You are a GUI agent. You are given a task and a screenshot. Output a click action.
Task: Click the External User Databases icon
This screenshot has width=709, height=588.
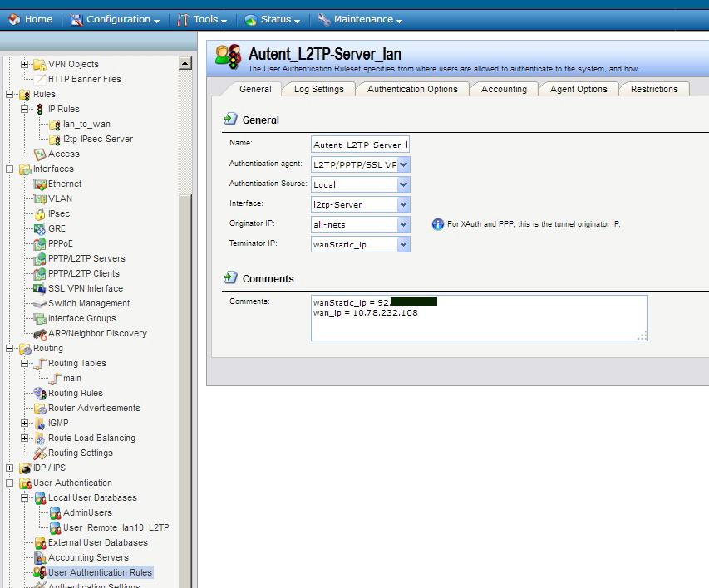pyautogui.click(x=40, y=543)
